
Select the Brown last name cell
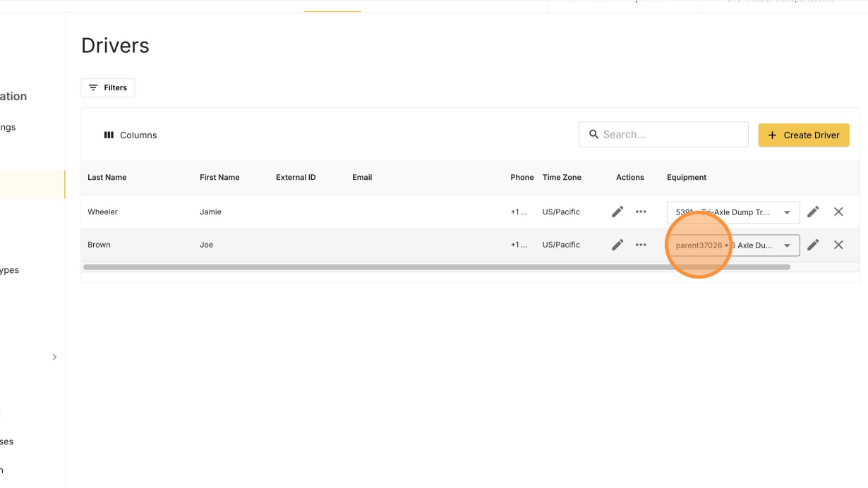pos(99,245)
